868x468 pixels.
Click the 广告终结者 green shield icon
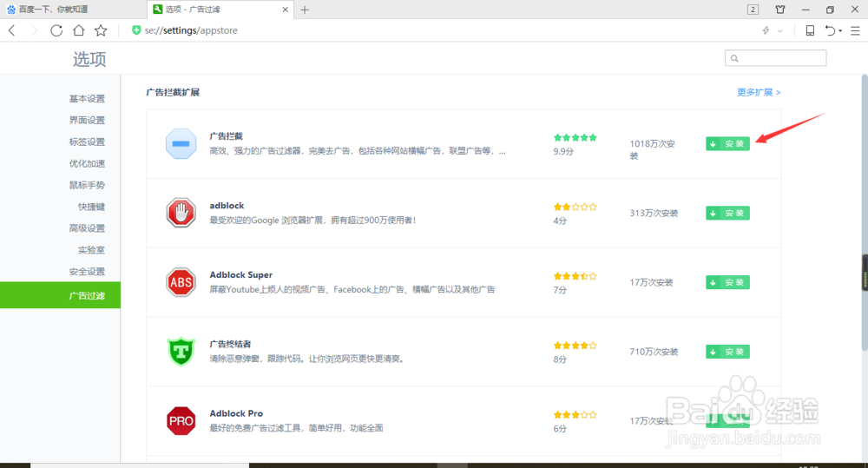[181, 352]
